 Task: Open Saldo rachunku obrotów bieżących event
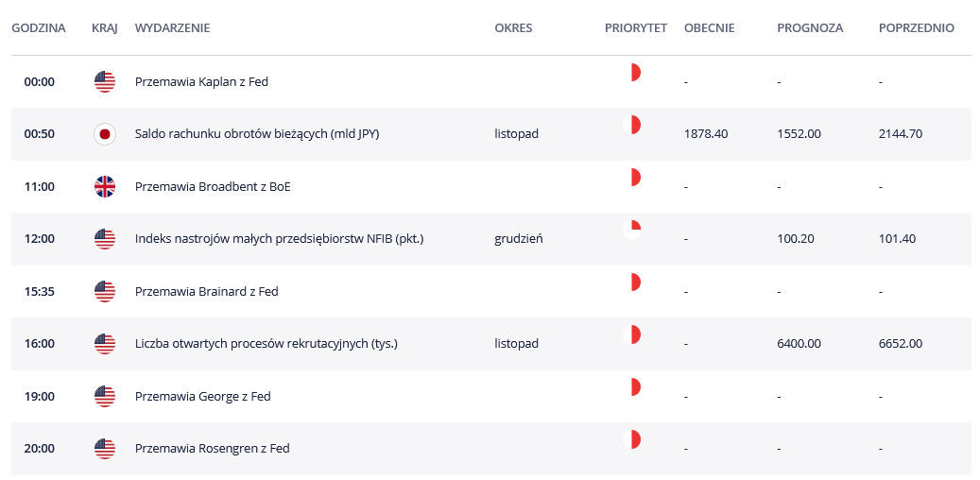click(x=257, y=134)
